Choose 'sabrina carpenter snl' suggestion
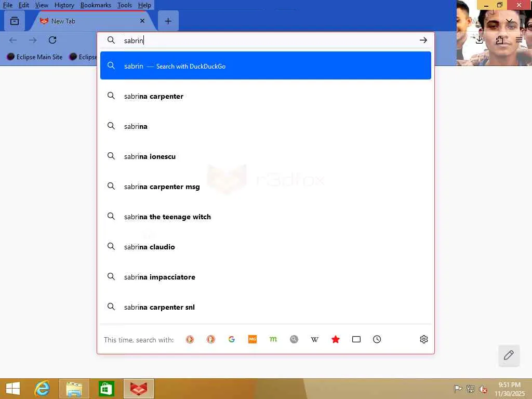The image size is (532, 399). pyautogui.click(x=265, y=307)
